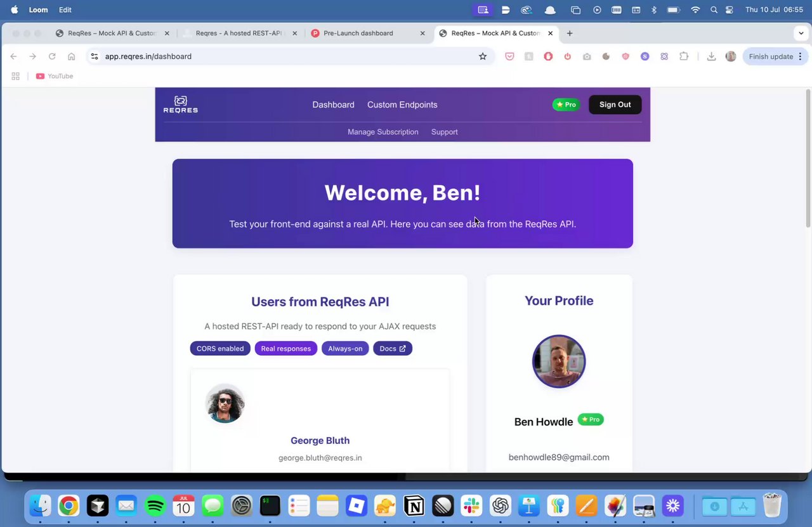812x527 pixels.
Task: Click the Finish update button
Action: click(771, 56)
